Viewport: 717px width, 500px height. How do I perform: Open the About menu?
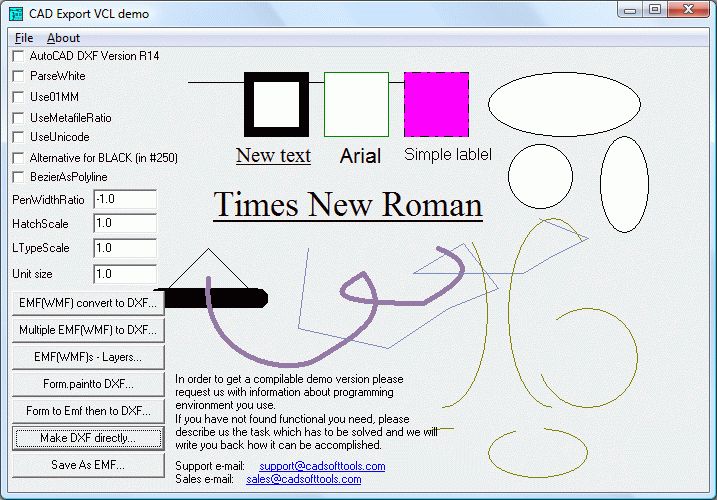click(63, 38)
